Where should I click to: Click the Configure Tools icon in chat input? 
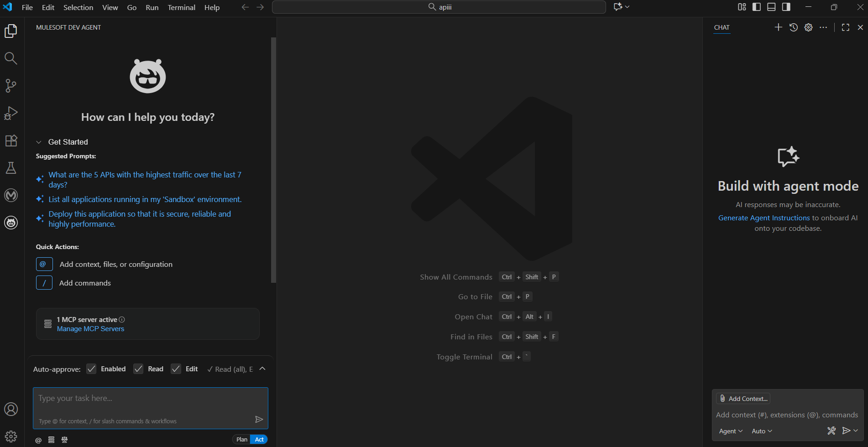[x=831, y=431]
